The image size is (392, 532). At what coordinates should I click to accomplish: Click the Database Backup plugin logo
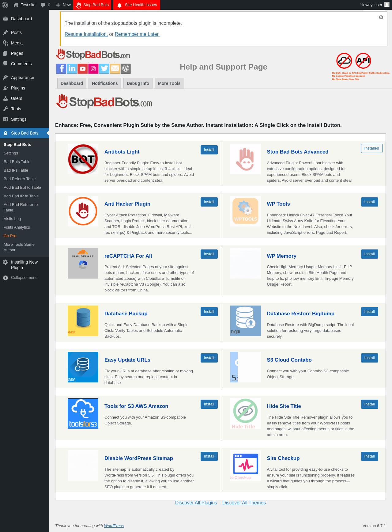[83, 321]
